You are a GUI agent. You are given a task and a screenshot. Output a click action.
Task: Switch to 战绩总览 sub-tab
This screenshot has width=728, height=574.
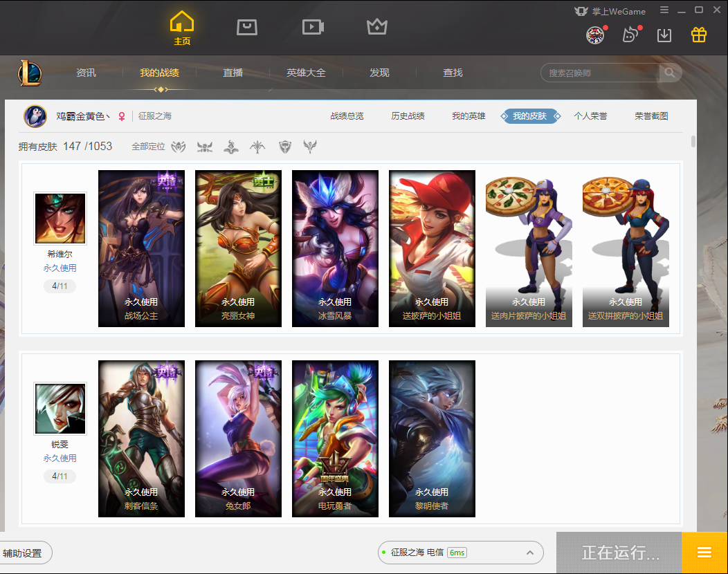(x=347, y=116)
